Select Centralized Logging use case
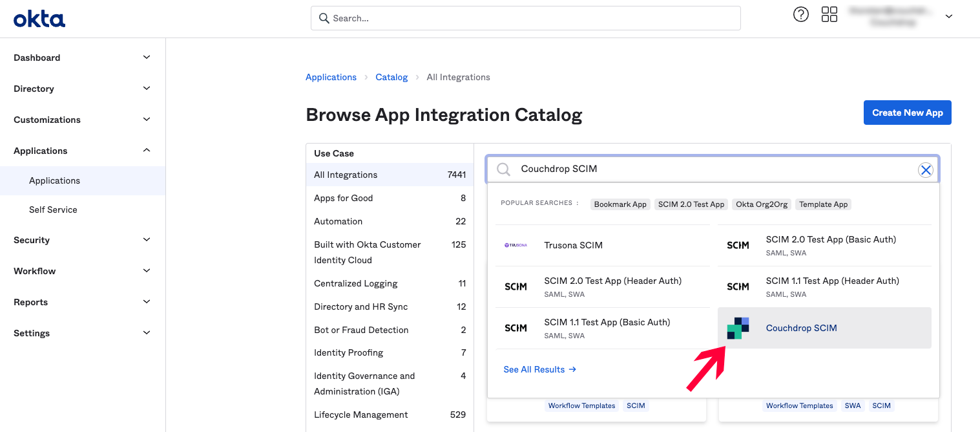This screenshot has height=432, width=980. (x=390, y=283)
